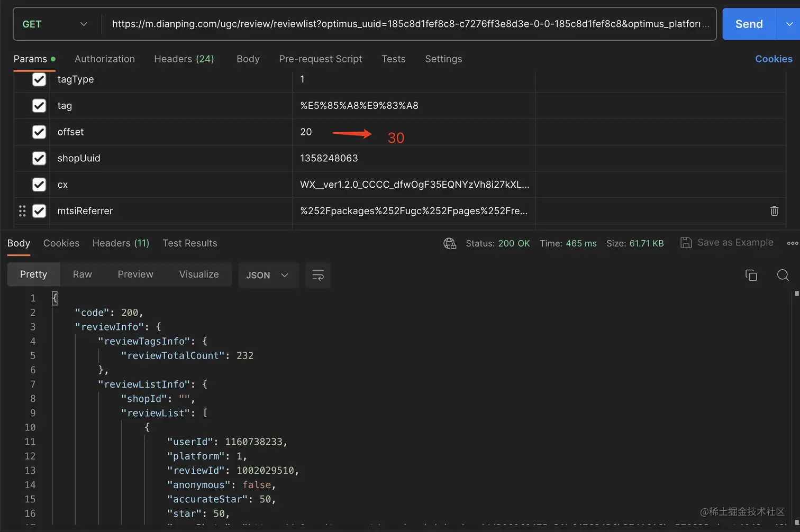
Task: Open request Headers (24) tab
Action: pos(184,59)
